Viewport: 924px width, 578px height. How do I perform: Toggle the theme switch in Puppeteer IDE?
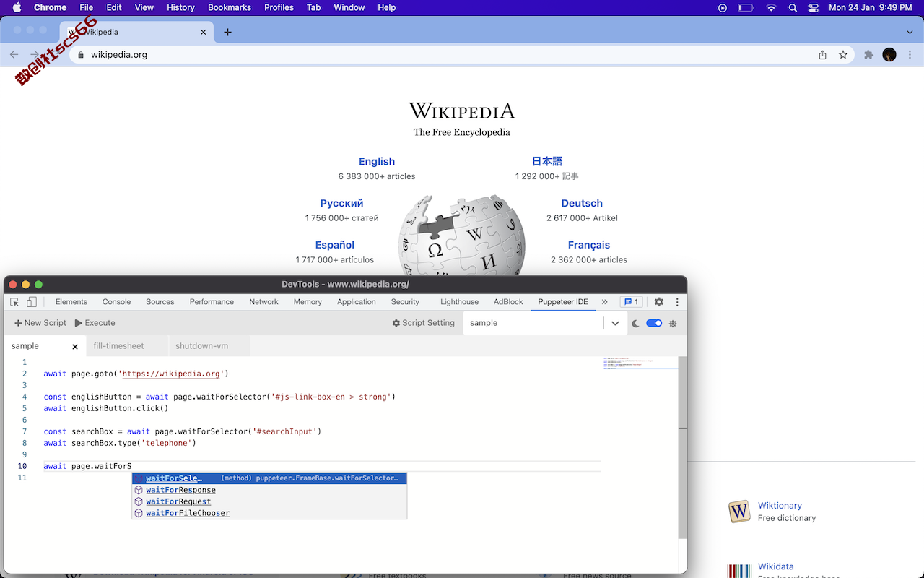[654, 323]
